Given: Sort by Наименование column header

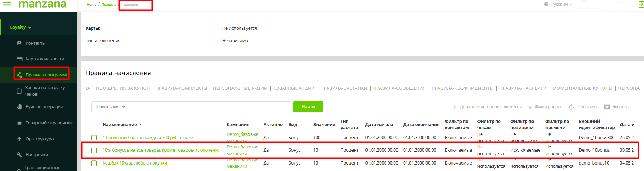Looking at the screenshot, I should [120, 125].
